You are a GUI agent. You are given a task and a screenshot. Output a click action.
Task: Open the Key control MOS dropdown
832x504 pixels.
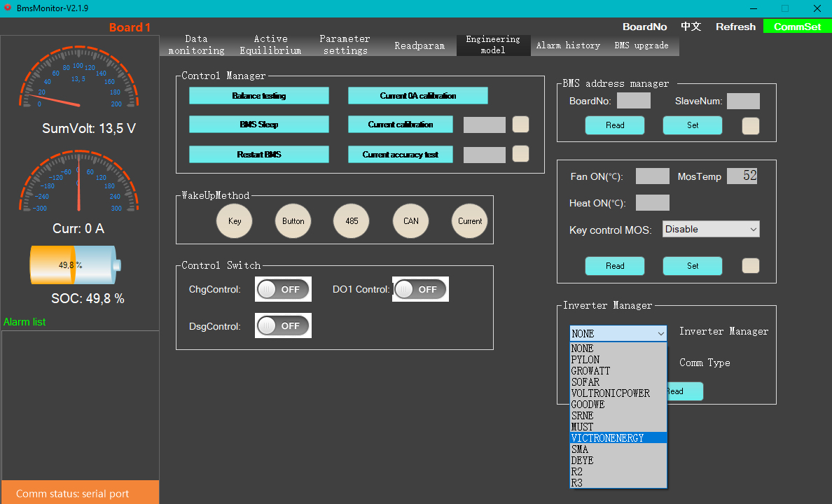[x=711, y=229]
